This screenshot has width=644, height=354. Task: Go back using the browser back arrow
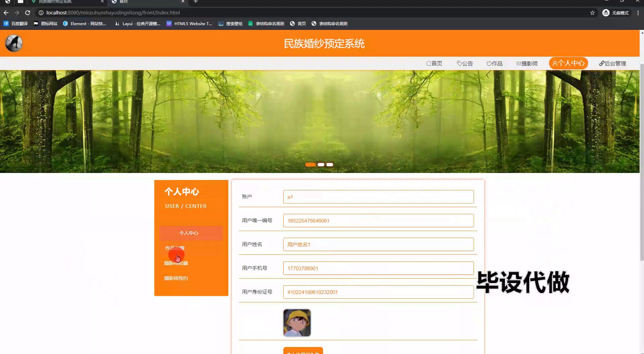click(6, 13)
